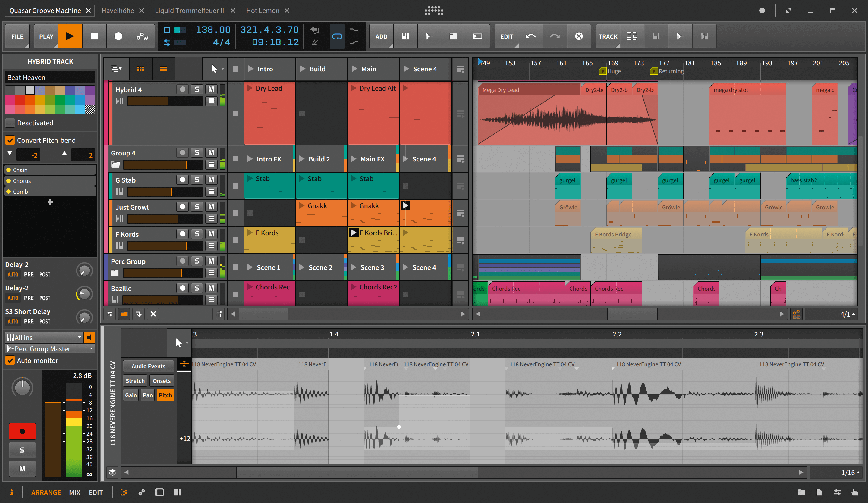Viewport: 868px width, 503px height.
Task: Click the Pitch button in the audio editor
Action: (x=165, y=395)
